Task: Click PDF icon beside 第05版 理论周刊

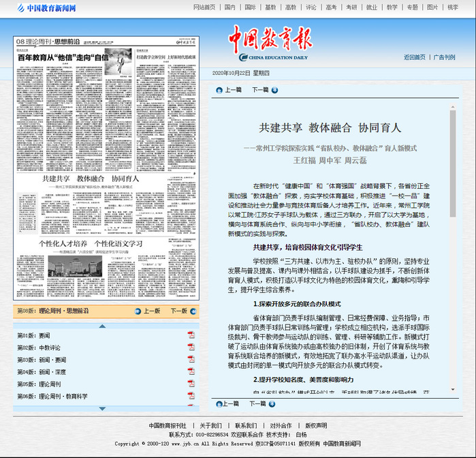Action: [x=191, y=384]
